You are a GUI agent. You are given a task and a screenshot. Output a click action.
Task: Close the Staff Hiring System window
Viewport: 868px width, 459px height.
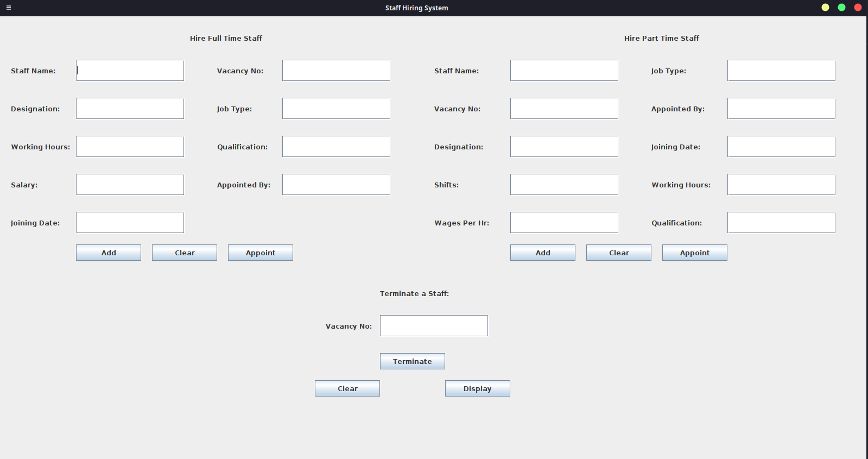click(858, 8)
